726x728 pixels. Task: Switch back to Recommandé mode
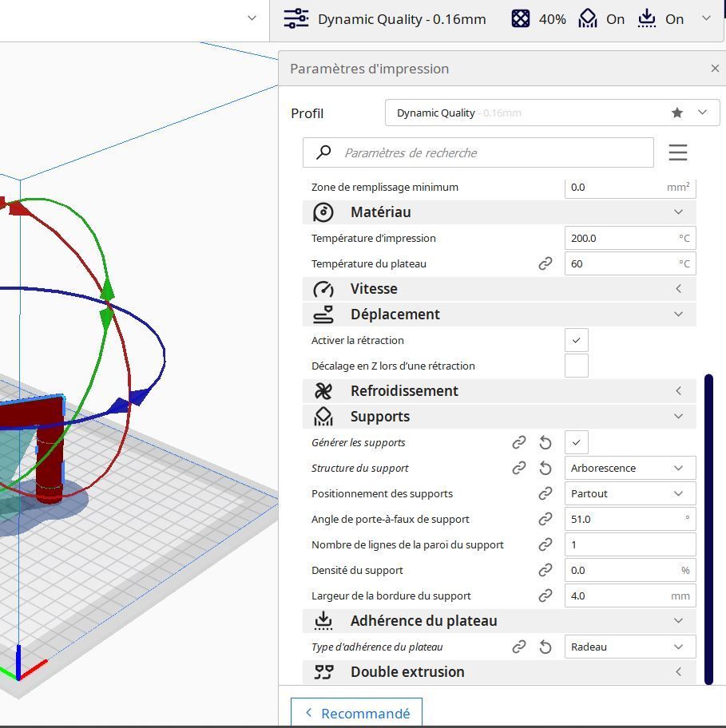coord(357,713)
